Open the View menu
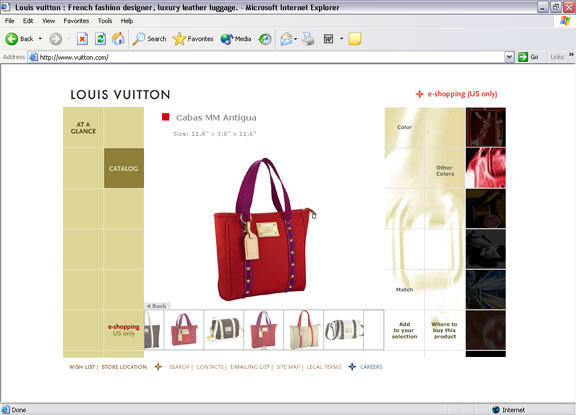The width and height of the screenshot is (576, 415). (48, 21)
